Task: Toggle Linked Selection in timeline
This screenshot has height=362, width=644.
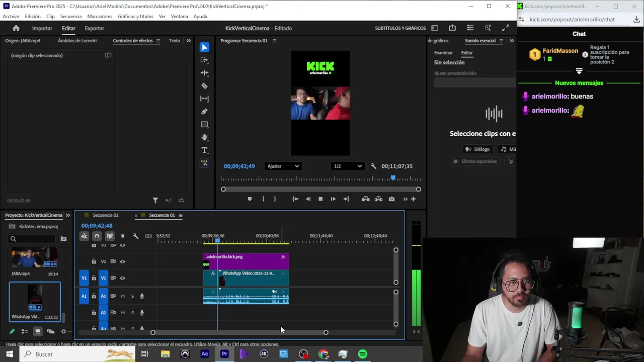Action: 109,236
